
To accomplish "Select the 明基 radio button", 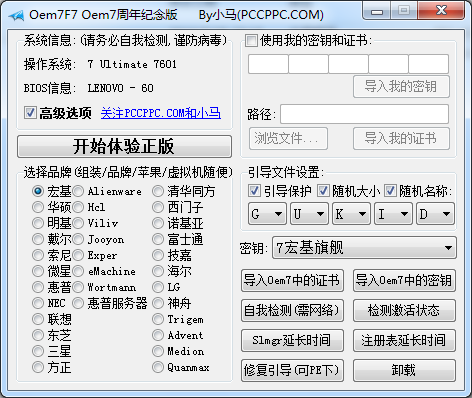I will [38, 223].
